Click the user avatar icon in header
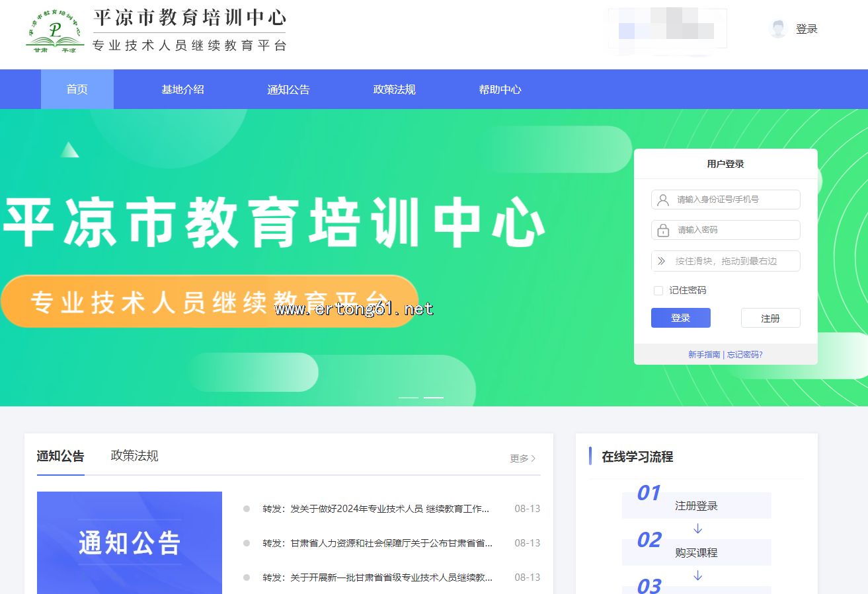Screen dimensions: 868x594 (x=778, y=29)
